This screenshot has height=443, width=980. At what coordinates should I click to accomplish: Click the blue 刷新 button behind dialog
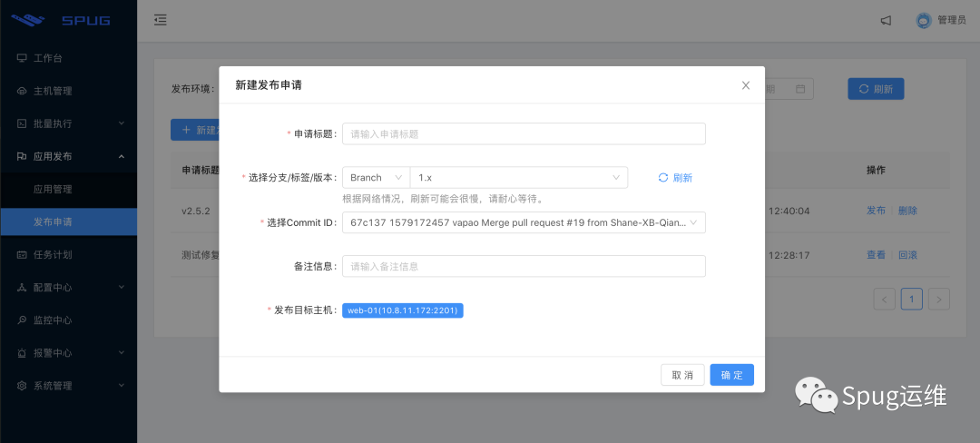click(876, 89)
